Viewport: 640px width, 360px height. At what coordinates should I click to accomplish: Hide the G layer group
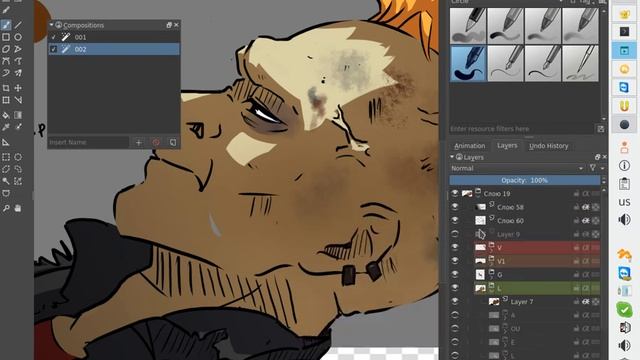click(455, 274)
